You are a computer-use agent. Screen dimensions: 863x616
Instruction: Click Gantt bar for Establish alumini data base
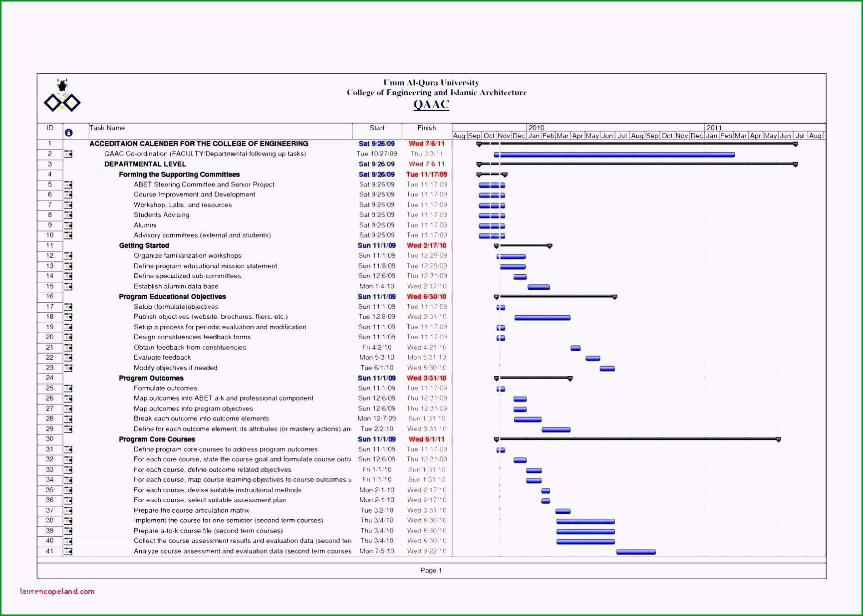coord(539,287)
